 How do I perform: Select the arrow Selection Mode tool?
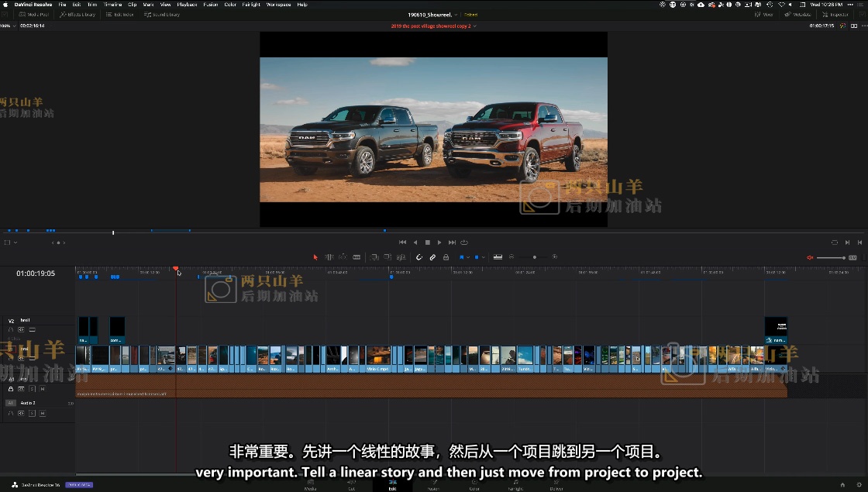pos(315,257)
